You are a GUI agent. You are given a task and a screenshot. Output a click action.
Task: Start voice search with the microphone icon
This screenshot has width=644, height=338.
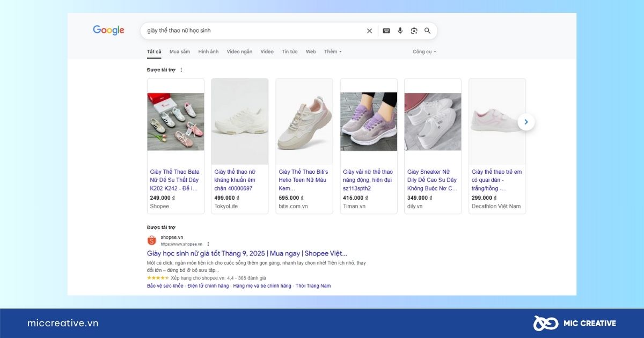[x=400, y=31]
